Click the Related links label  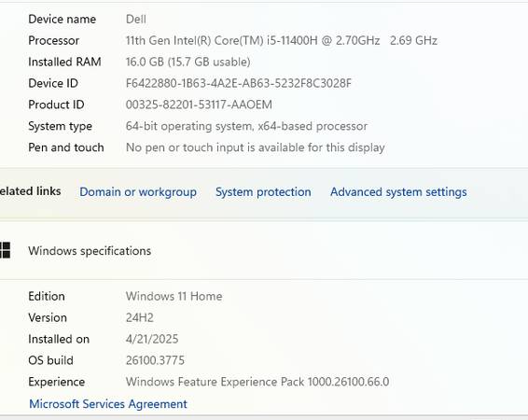[30, 191]
